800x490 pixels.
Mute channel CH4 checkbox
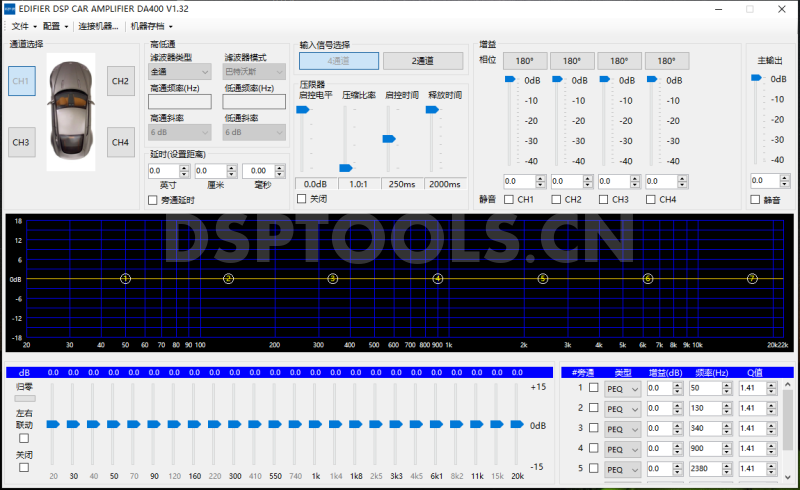click(x=651, y=200)
